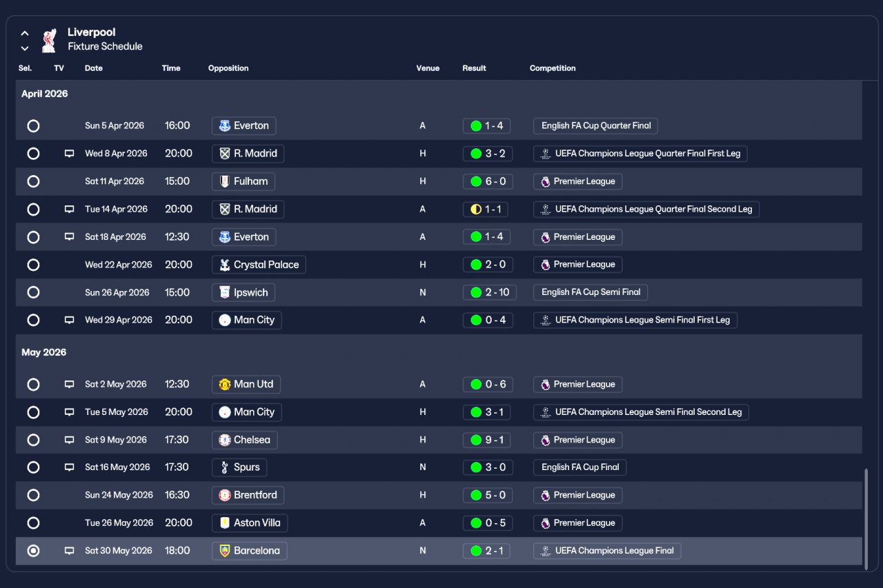The height and width of the screenshot is (588, 883).
Task: Open R. Madrid from the Tue 14 Apr fixture
Action: pos(248,209)
